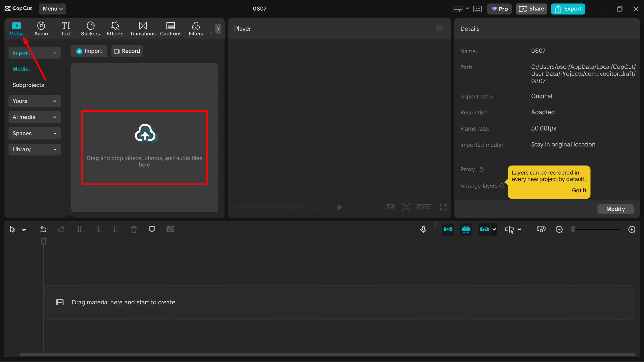
Task: Show more tabs with the right arrow
Action: tap(218, 29)
